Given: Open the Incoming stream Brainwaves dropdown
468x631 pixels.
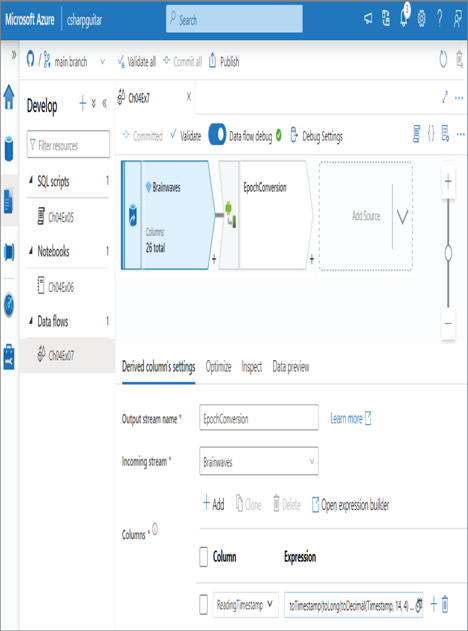Looking at the screenshot, I should pos(259,461).
